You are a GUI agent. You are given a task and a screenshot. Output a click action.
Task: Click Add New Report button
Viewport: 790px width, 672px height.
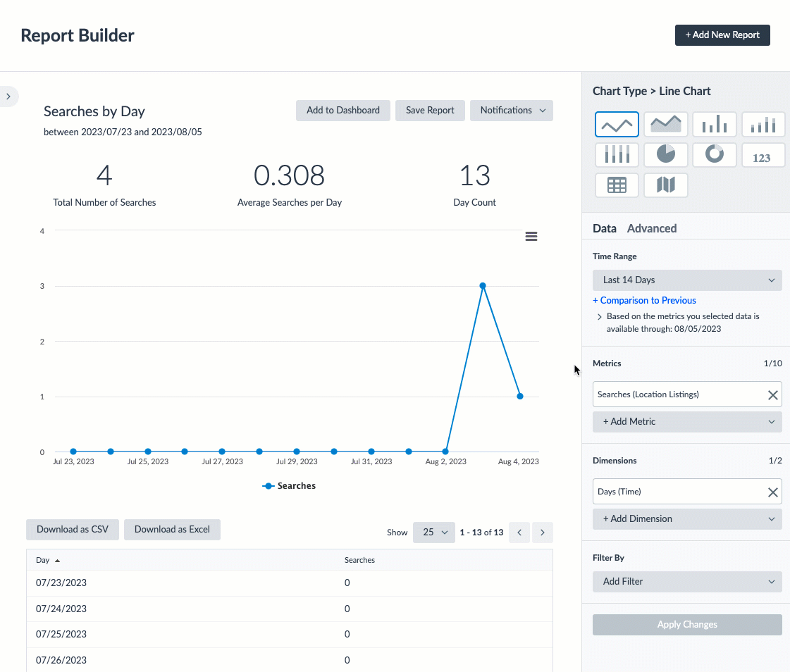tap(722, 35)
